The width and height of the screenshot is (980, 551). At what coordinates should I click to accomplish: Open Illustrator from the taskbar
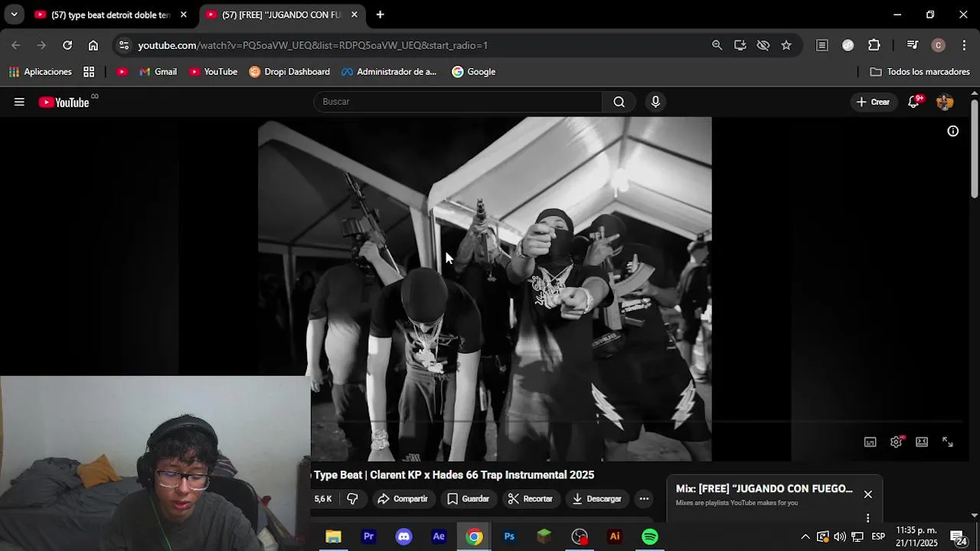click(x=615, y=536)
